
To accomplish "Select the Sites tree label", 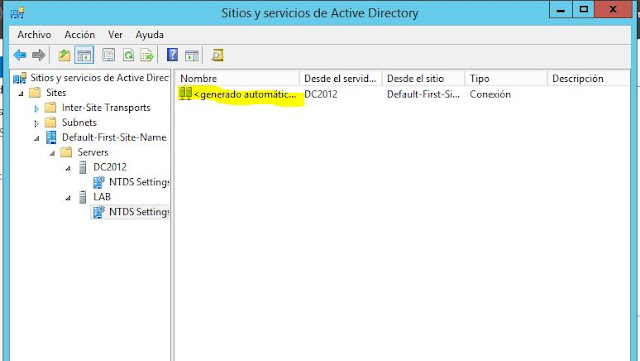I will pos(56,93).
